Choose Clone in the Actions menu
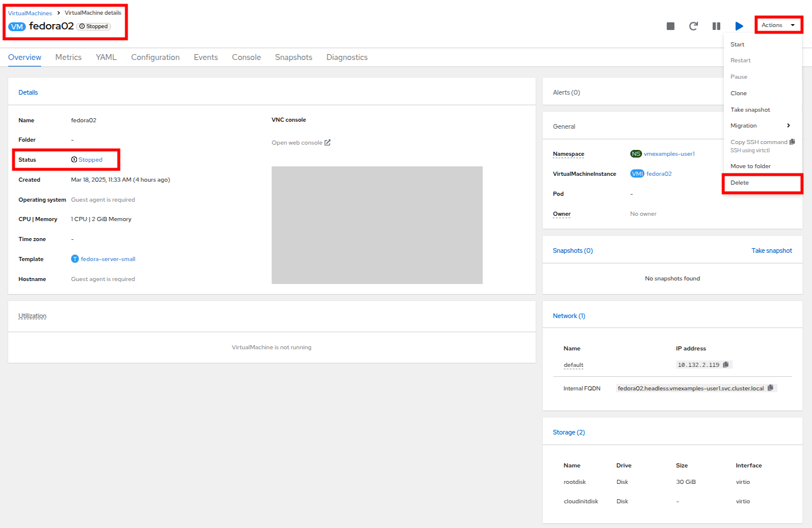The width and height of the screenshot is (812, 528). [739, 93]
